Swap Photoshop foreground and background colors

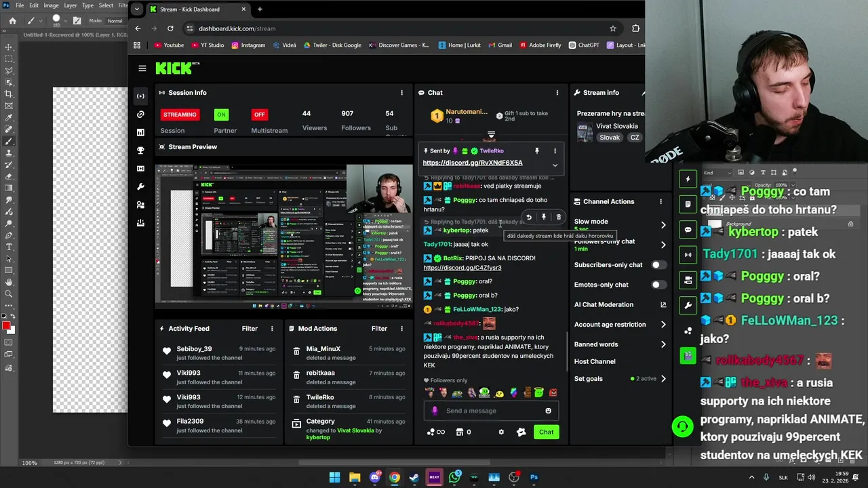[x=12, y=317]
